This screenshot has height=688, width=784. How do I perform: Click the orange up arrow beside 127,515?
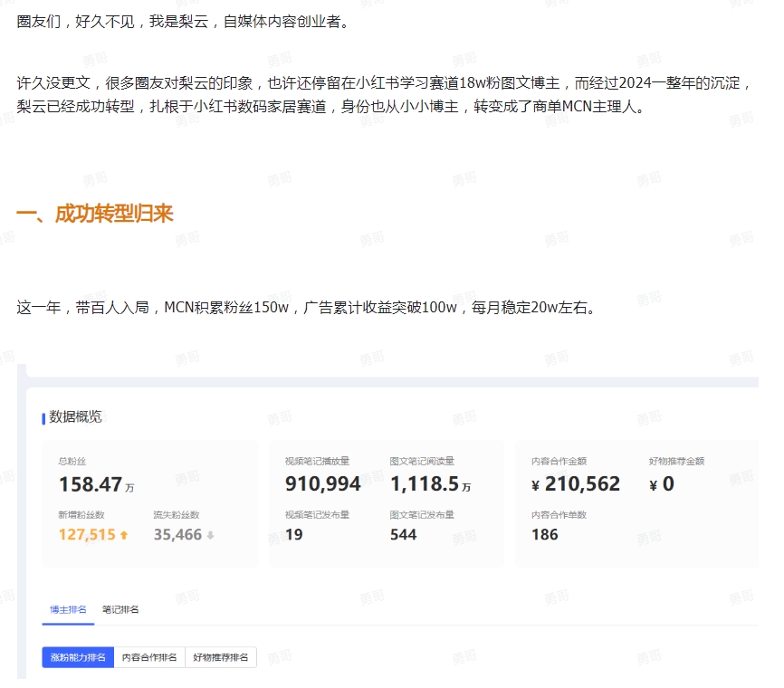coord(124,535)
